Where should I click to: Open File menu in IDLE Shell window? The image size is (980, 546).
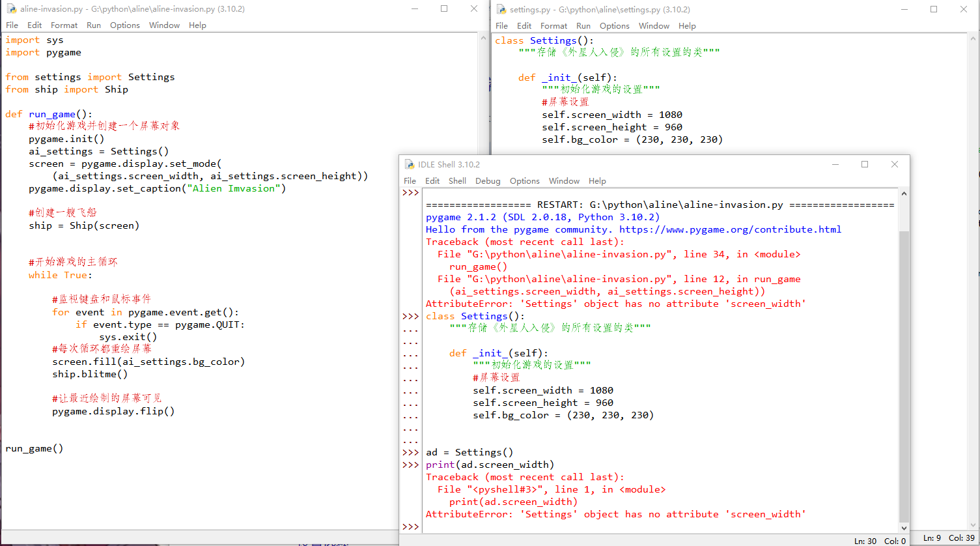pyautogui.click(x=410, y=181)
